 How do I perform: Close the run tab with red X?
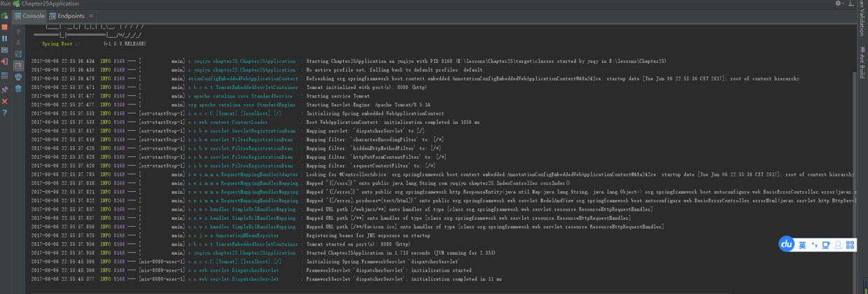4,101
